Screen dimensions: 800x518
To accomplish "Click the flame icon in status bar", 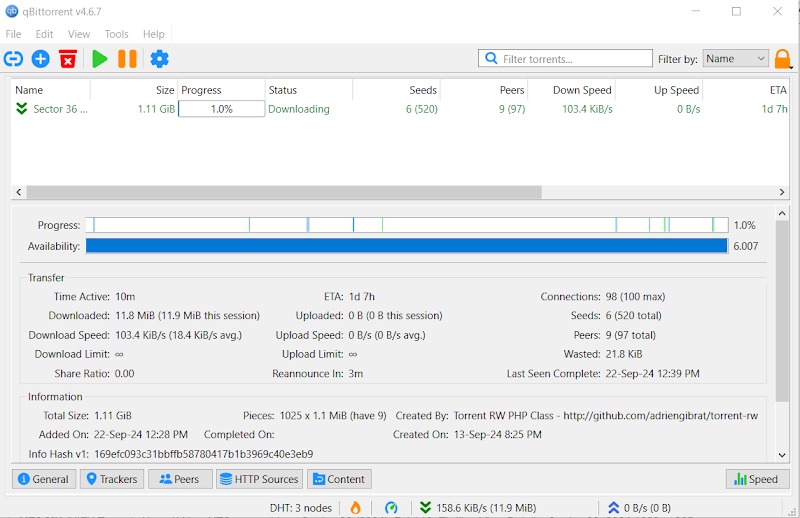I will [355, 507].
